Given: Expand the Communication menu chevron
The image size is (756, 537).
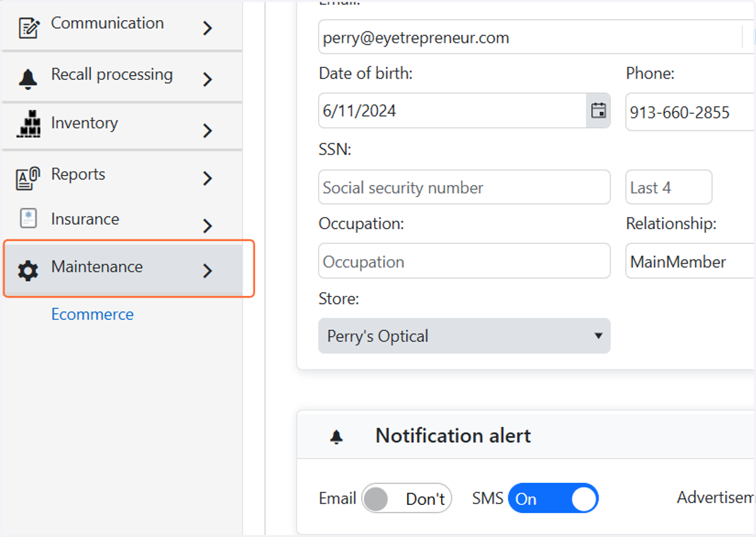Looking at the screenshot, I should coord(207,28).
